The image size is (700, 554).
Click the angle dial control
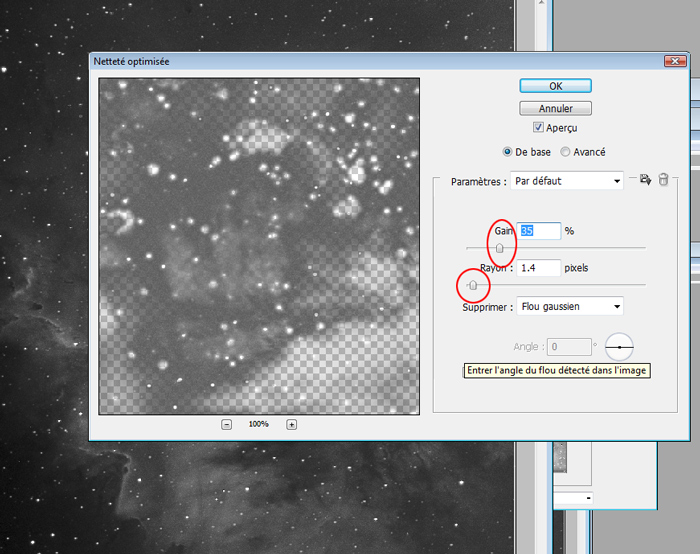619,347
